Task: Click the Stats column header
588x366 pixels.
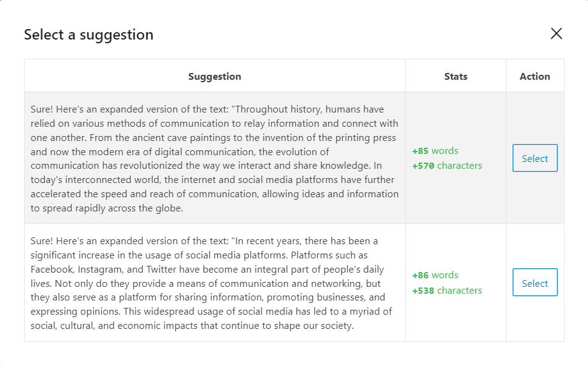Action: [x=456, y=76]
